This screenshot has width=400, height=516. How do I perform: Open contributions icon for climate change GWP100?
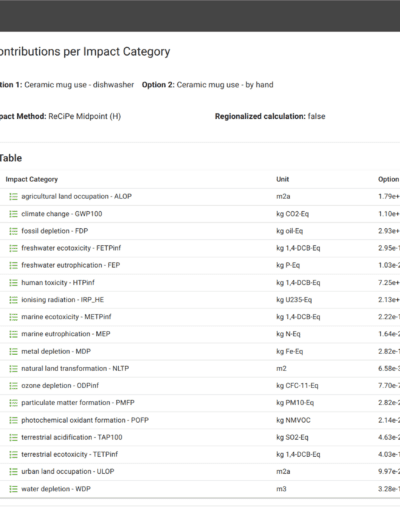[13, 214]
